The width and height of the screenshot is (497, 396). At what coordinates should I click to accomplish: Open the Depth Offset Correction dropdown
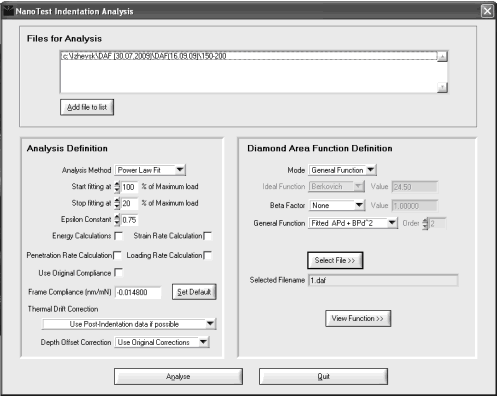pos(162,342)
